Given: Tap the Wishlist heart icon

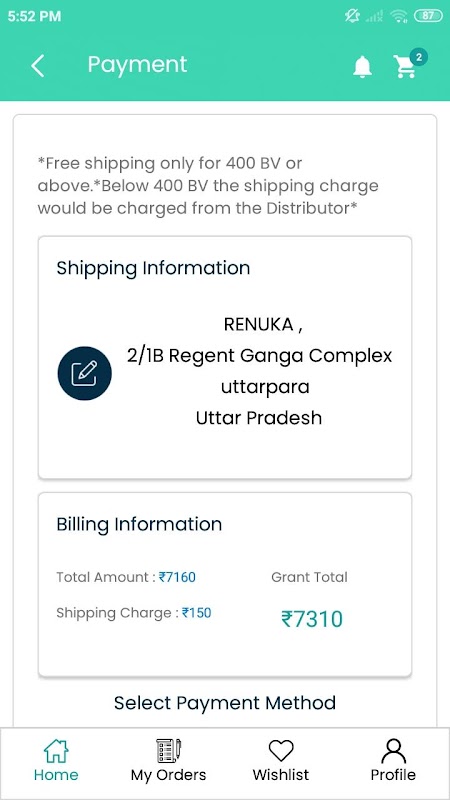Looking at the screenshot, I should (x=281, y=751).
